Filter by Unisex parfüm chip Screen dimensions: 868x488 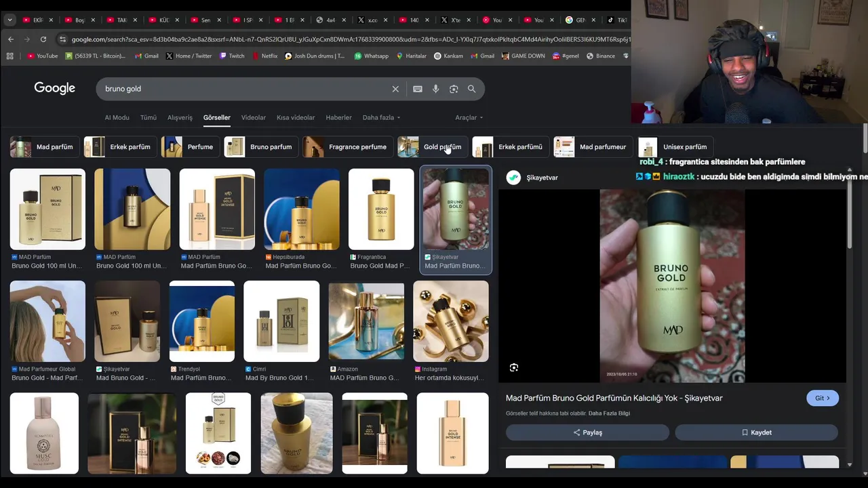675,147
